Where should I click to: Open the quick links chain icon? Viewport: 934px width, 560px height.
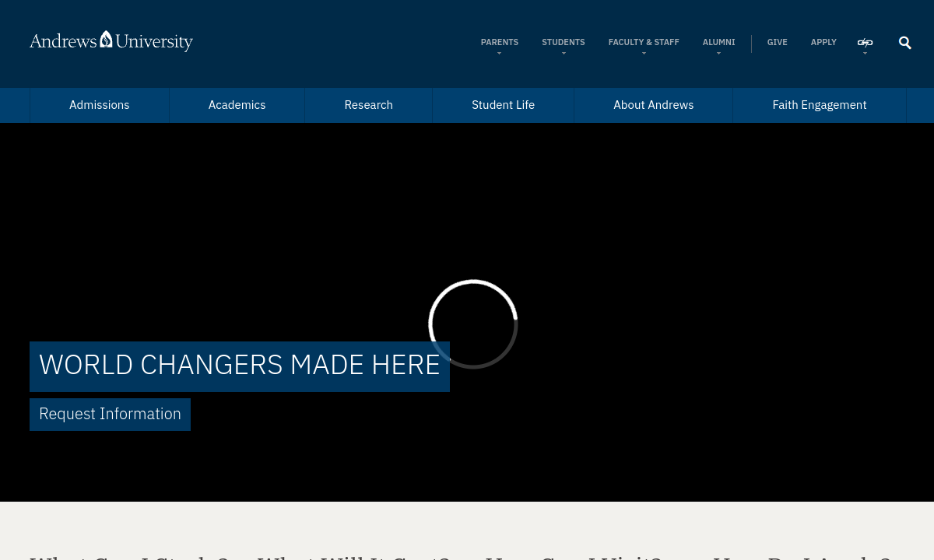coord(865,42)
